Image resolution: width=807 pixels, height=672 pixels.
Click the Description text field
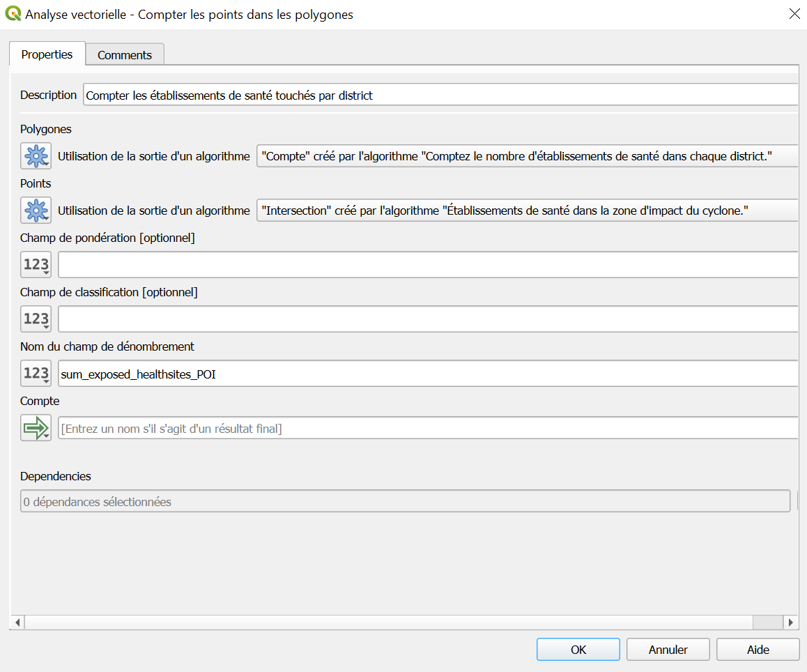tap(439, 95)
